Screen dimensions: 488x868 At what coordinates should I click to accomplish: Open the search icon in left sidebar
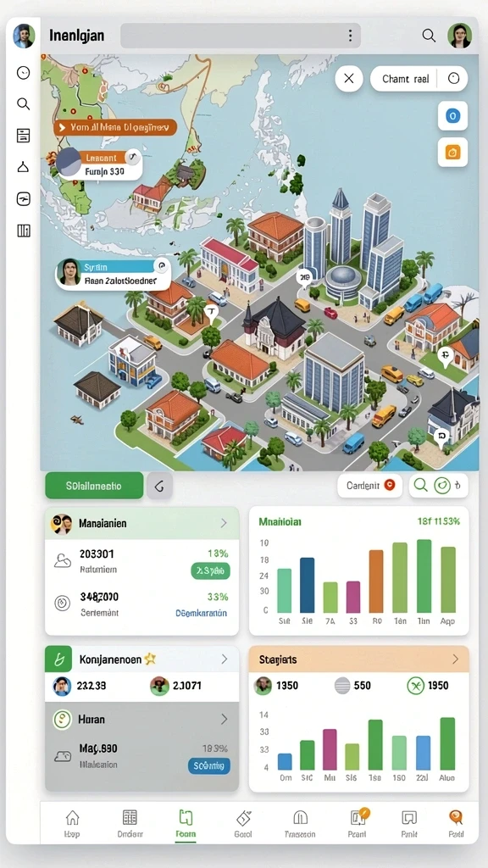23,103
